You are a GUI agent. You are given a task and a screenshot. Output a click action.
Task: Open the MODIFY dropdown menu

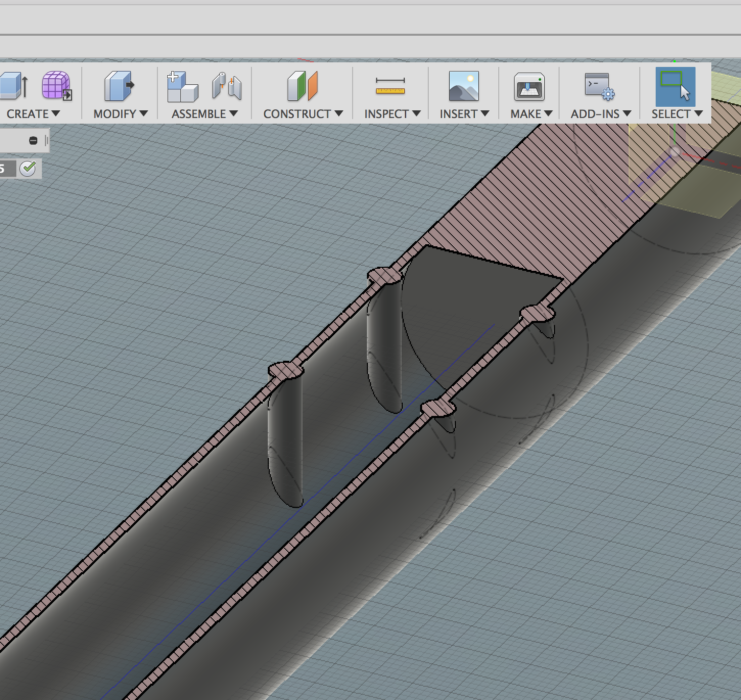[x=119, y=113]
